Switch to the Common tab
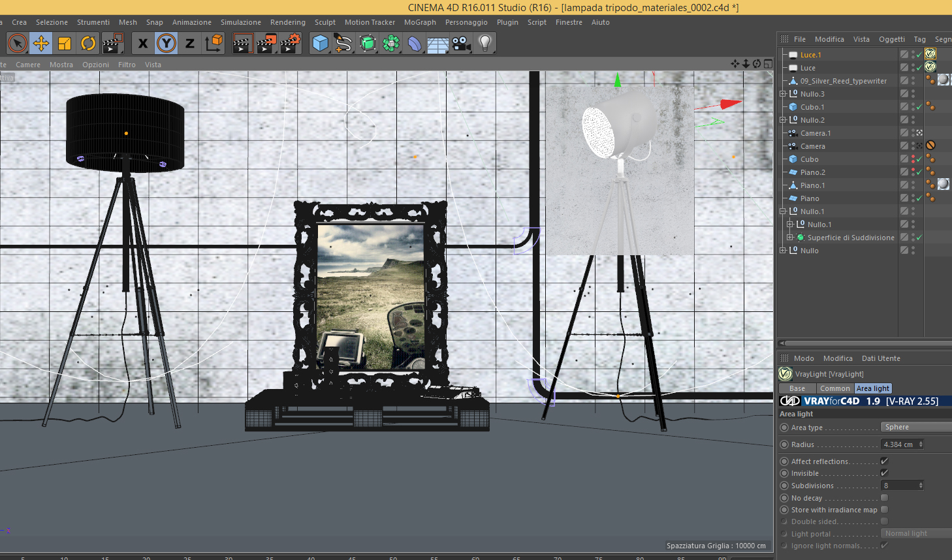This screenshot has height=560, width=952. (x=835, y=388)
